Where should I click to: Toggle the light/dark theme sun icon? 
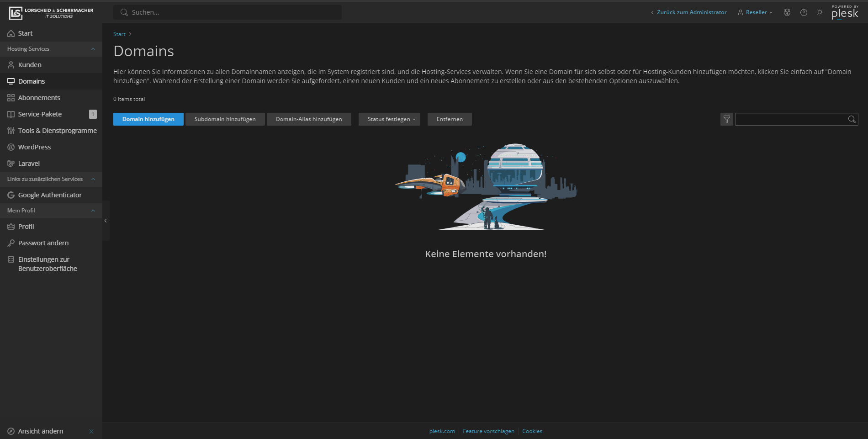820,12
